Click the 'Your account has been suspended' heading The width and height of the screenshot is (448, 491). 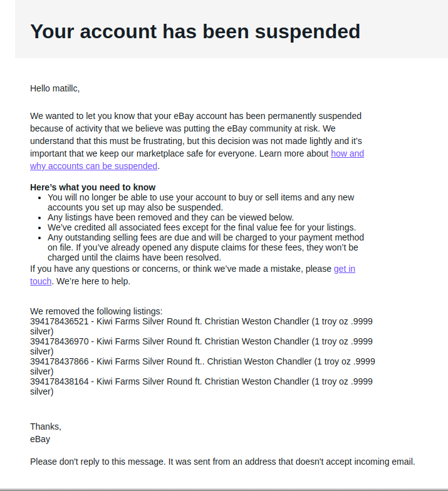coord(195,31)
